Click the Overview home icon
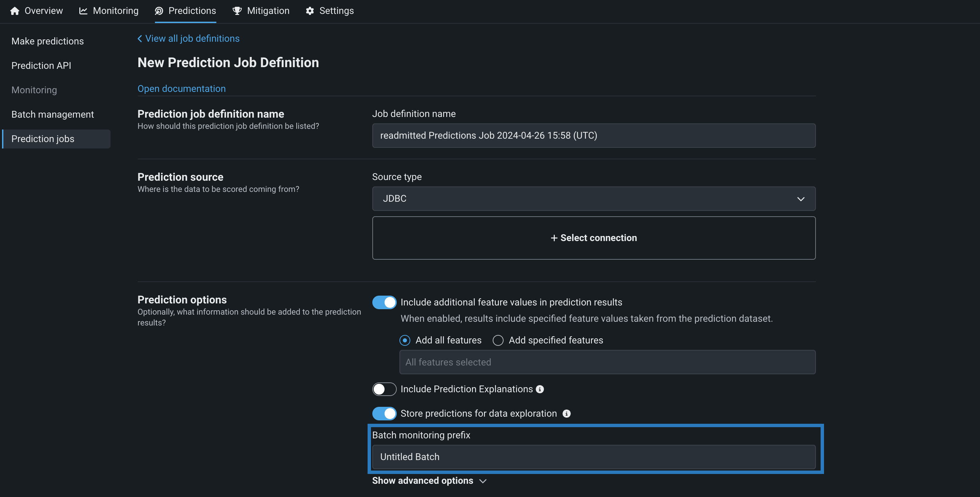The image size is (980, 497). coord(15,11)
